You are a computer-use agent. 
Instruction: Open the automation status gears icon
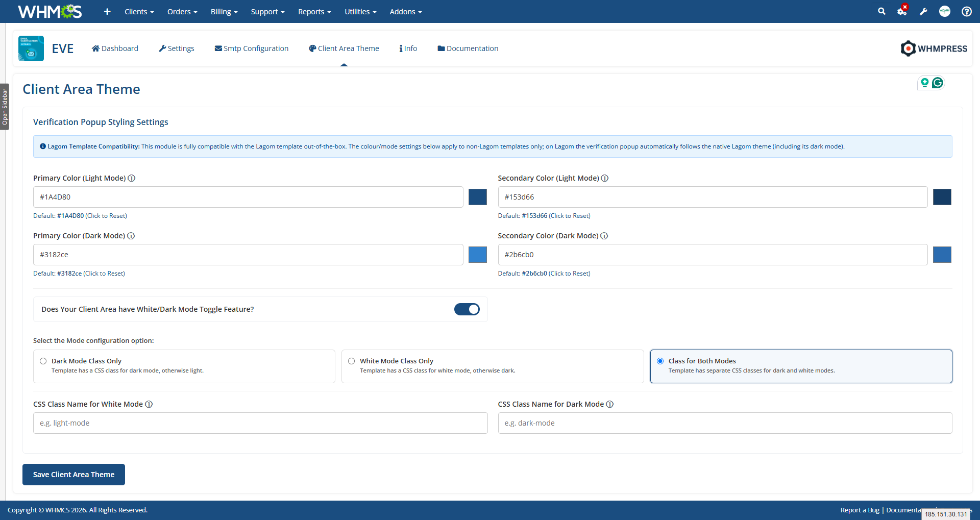click(x=902, y=11)
